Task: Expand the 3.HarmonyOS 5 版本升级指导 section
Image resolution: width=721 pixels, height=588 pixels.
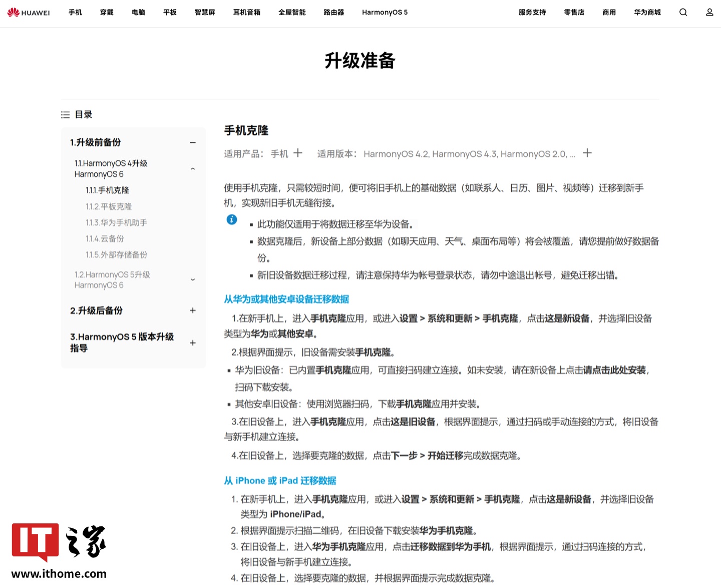Action: click(193, 343)
